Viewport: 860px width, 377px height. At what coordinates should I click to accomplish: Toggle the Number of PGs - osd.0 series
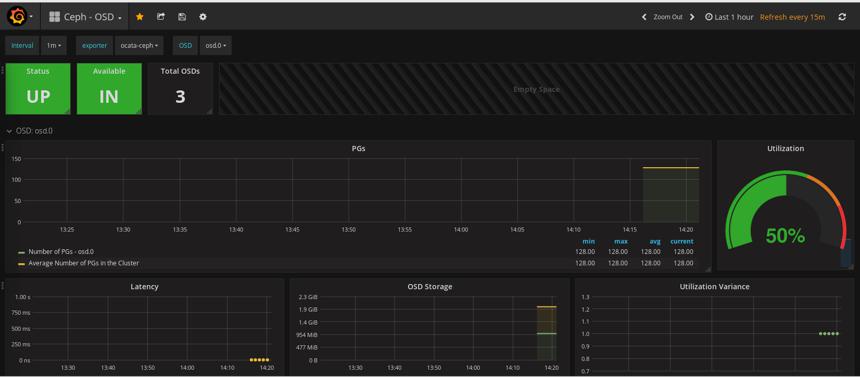pos(60,252)
